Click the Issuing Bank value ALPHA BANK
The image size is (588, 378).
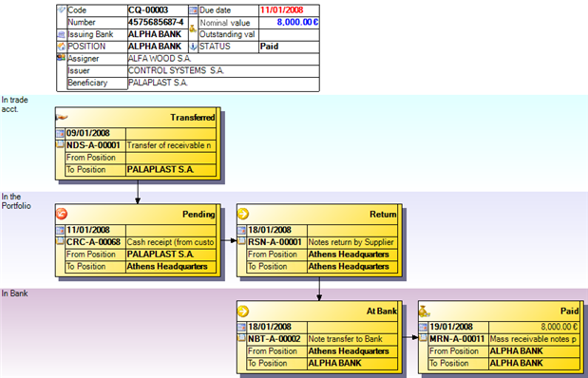click(155, 34)
